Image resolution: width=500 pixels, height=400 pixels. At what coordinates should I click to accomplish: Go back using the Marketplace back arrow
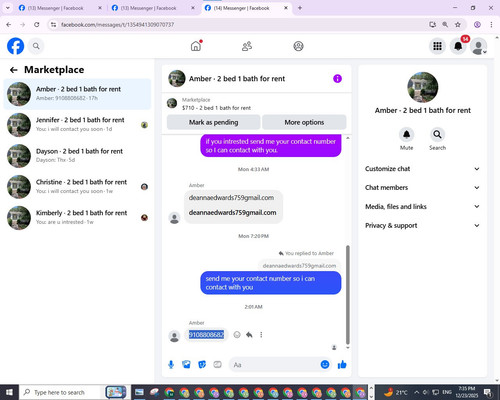(13, 70)
